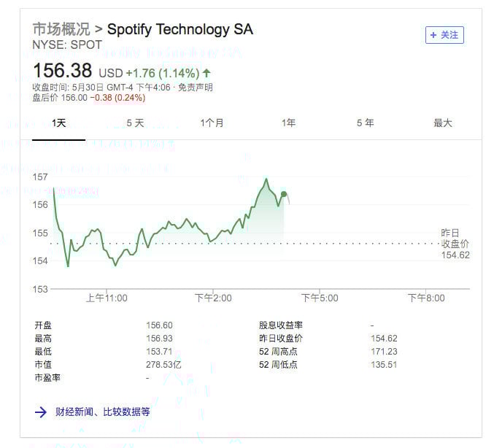Screen dimensions: 494x448
Task: Select the 5 年 tab
Action: [x=365, y=123]
